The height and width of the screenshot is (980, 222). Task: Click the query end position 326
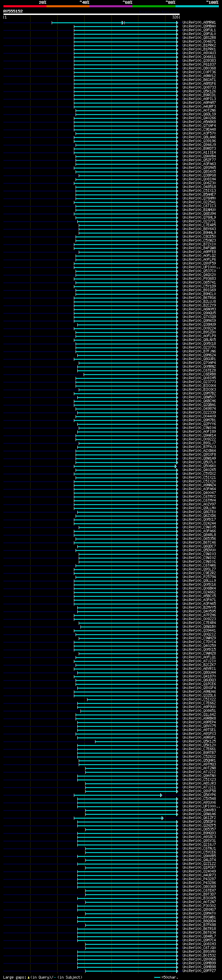coord(175,17)
